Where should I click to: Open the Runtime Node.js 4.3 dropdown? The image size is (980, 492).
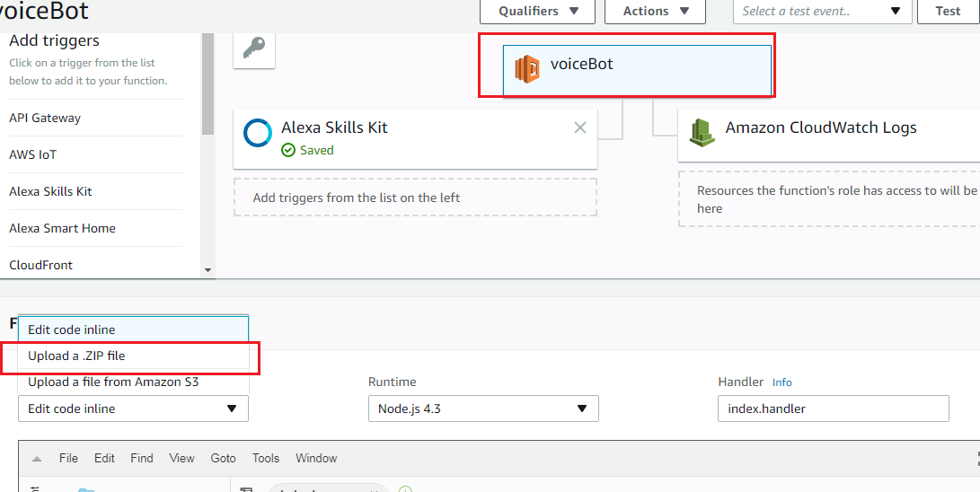click(483, 409)
